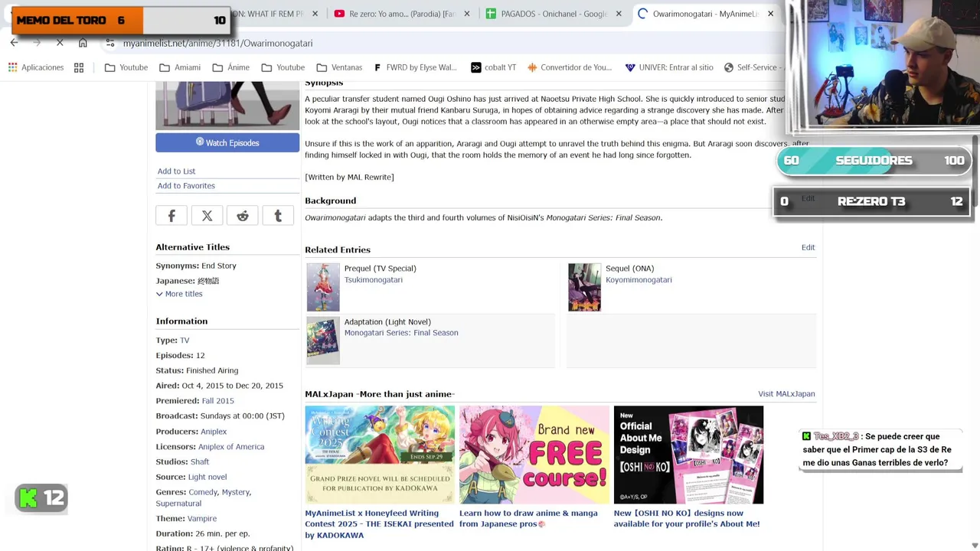Click Supernatural genre link
This screenshot has width=980, height=551.
click(178, 504)
